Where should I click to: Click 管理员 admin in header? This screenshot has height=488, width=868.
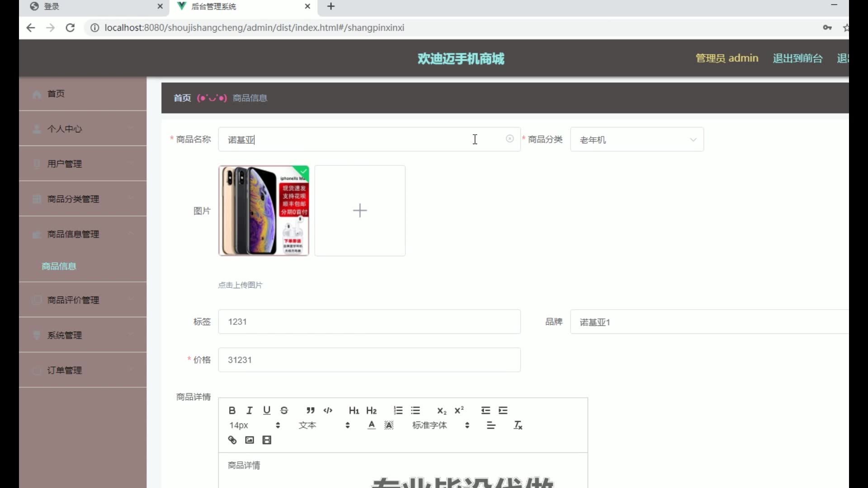click(x=726, y=58)
